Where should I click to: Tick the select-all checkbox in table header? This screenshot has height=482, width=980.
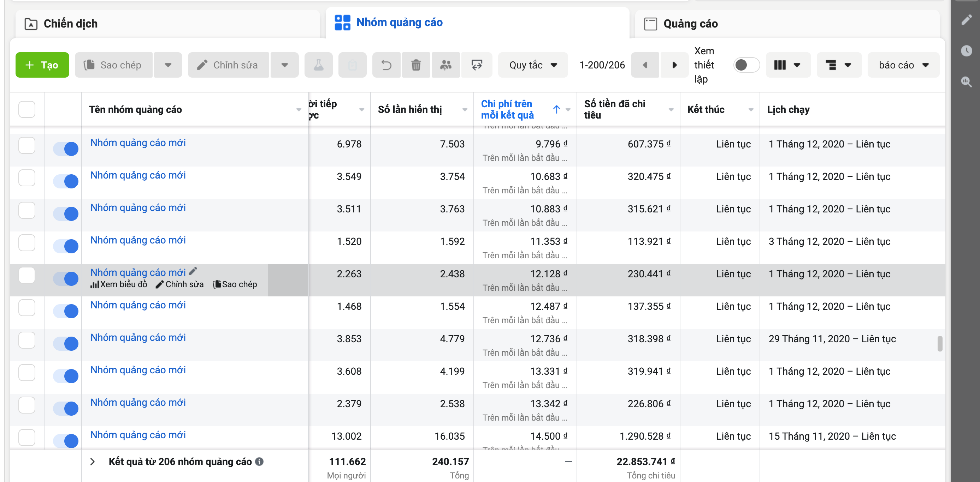26,109
